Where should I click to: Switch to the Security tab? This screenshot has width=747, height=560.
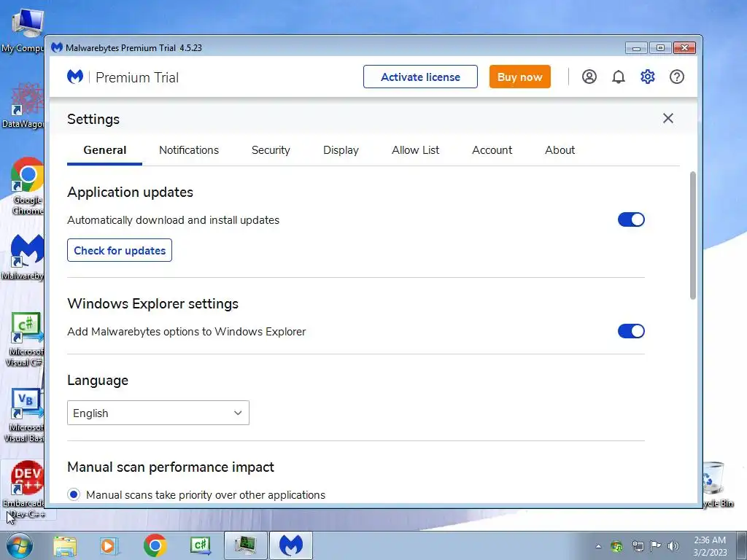pos(271,150)
